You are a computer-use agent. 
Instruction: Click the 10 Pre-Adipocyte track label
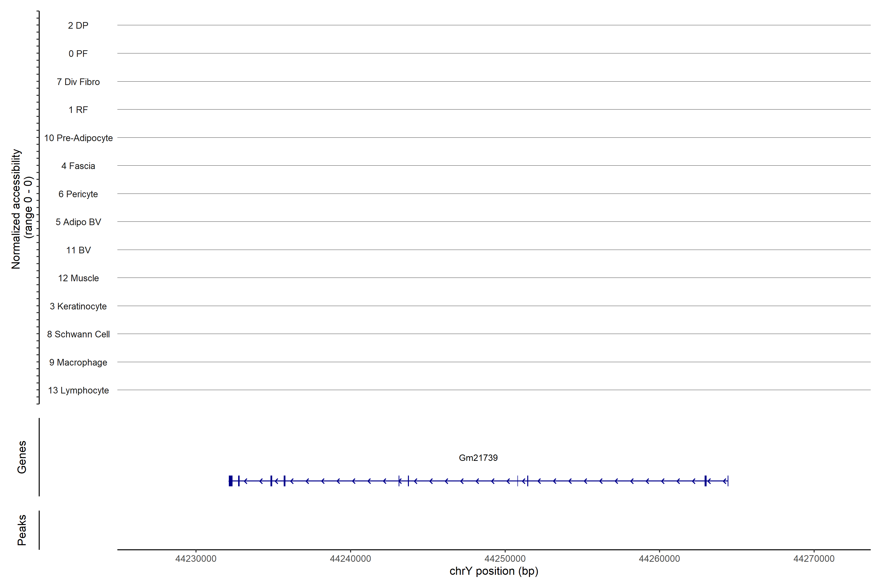click(x=78, y=138)
